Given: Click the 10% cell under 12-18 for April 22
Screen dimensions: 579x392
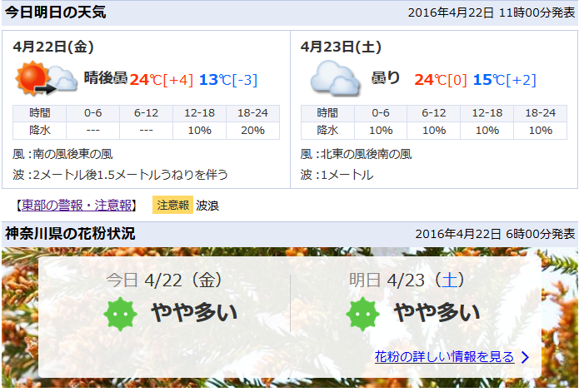Looking at the screenshot, I should coord(199,131).
